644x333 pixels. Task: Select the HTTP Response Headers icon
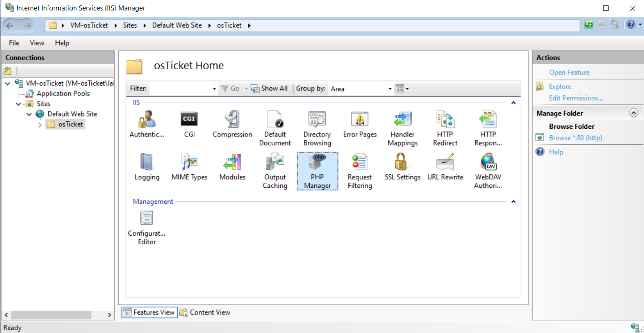(488, 128)
